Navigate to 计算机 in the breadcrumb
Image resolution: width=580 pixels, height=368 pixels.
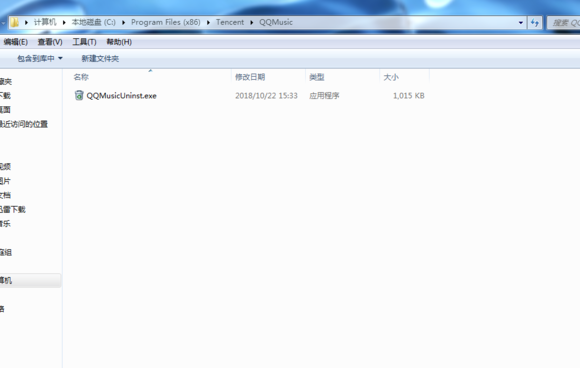(x=45, y=22)
